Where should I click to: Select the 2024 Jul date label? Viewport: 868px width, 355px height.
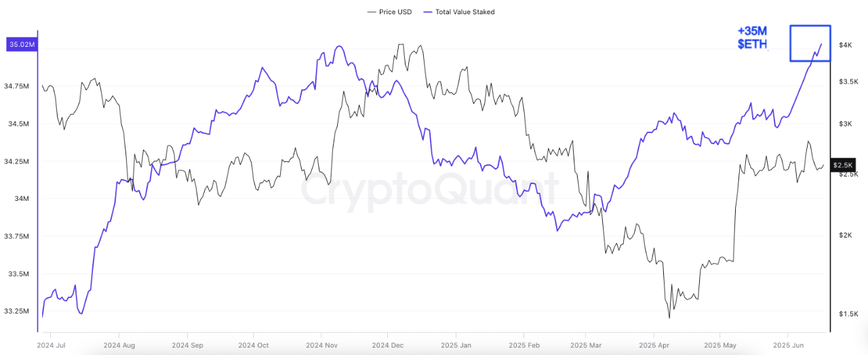pos(52,345)
